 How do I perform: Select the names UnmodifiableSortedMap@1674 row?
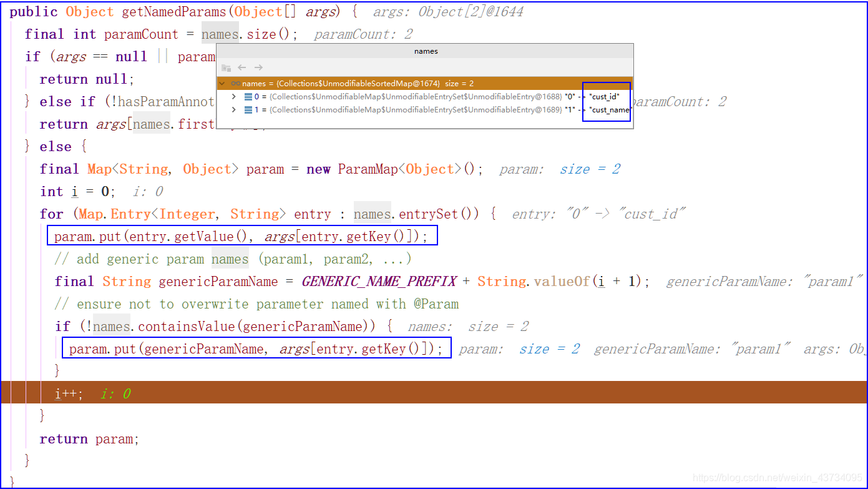[424, 84]
